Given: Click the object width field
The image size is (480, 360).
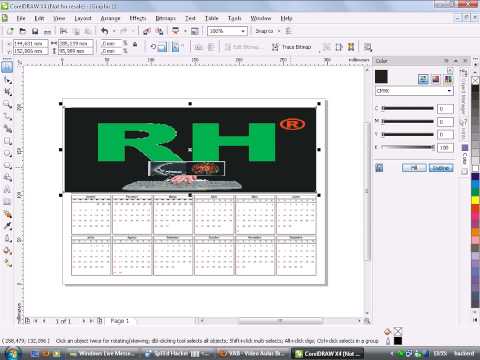Looking at the screenshot, I should point(76,44).
